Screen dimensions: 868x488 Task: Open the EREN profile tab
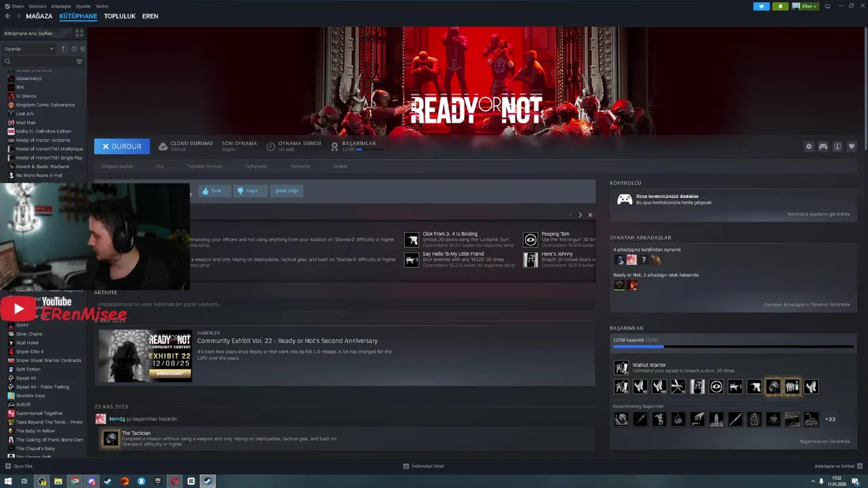150,16
